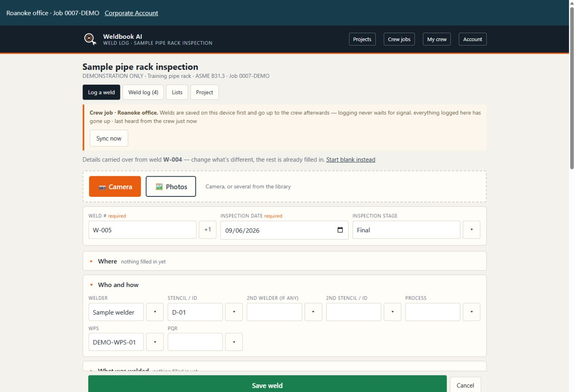The image size is (575, 392).
Task: Choose Photos from the library
Action: point(171,186)
